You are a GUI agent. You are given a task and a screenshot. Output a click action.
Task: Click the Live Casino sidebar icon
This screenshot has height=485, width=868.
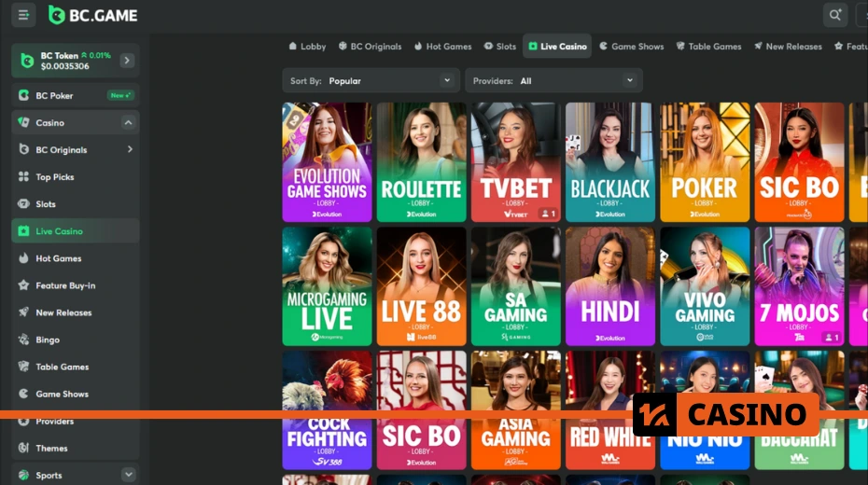[x=24, y=231]
